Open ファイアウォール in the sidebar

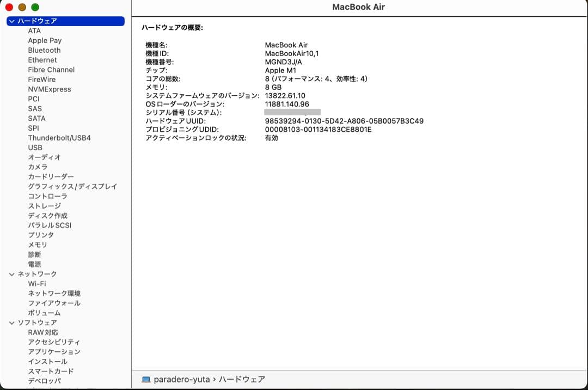tap(54, 303)
